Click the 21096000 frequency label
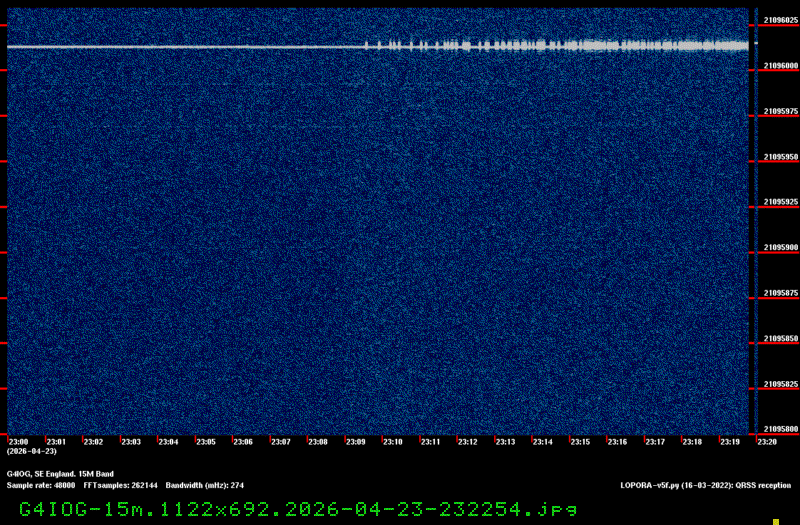The image size is (800, 525). (x=781, y=66)
